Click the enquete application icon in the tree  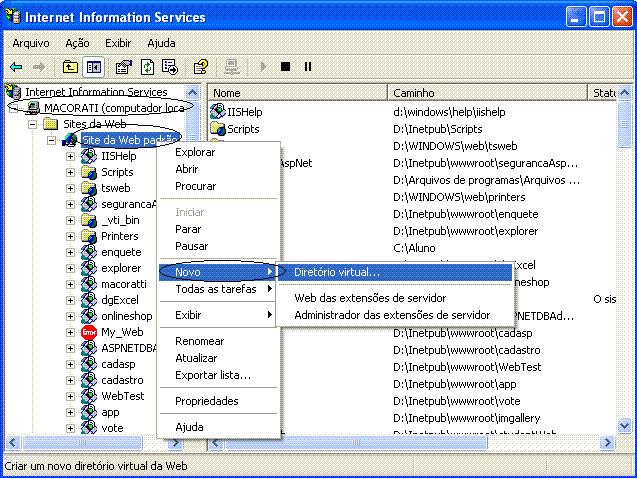click(x=89, y=252)
